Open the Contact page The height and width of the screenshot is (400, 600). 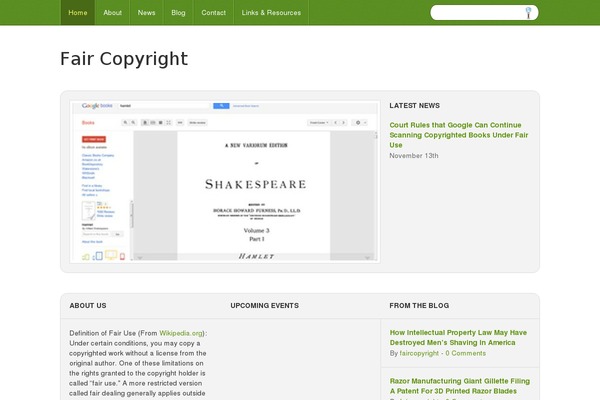coord(214,13)
